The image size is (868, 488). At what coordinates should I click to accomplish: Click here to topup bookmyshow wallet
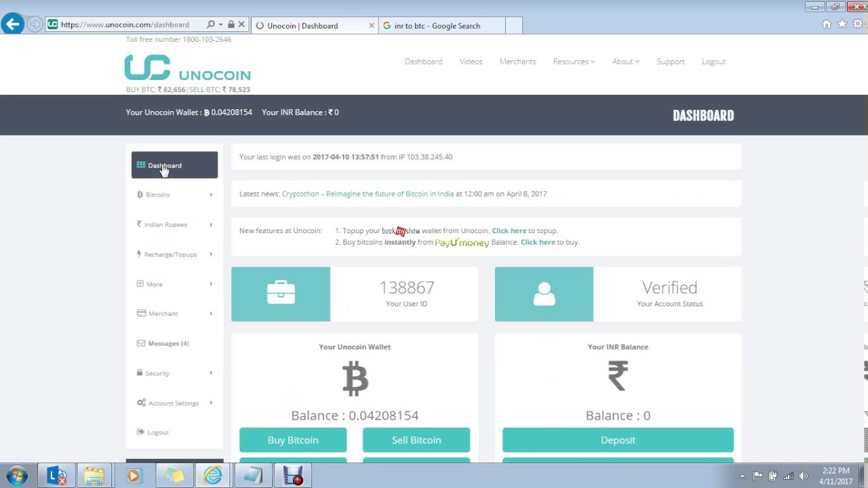[509, 230]
